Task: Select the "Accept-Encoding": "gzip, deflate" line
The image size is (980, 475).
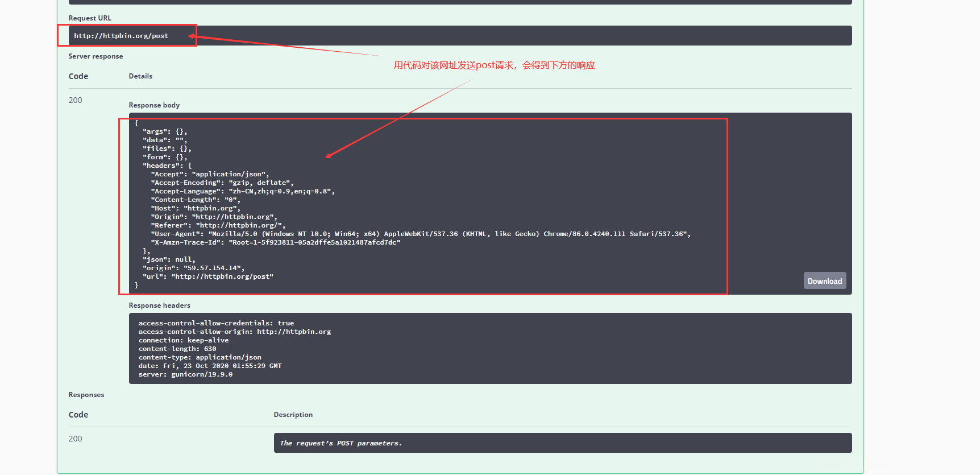Action: click(222, 183)
